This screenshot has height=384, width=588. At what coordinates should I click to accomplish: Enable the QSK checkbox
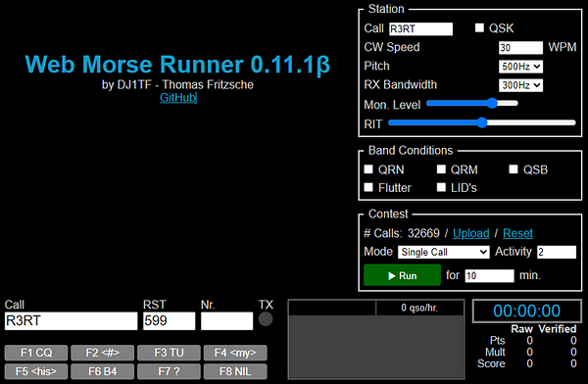(x=479, y=28)
